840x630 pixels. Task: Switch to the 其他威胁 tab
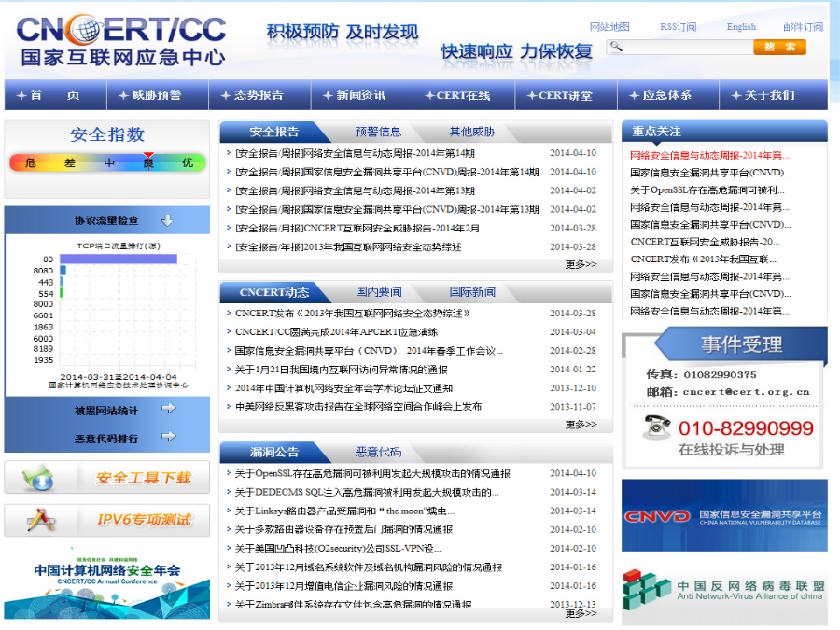(x=472, y=132)
